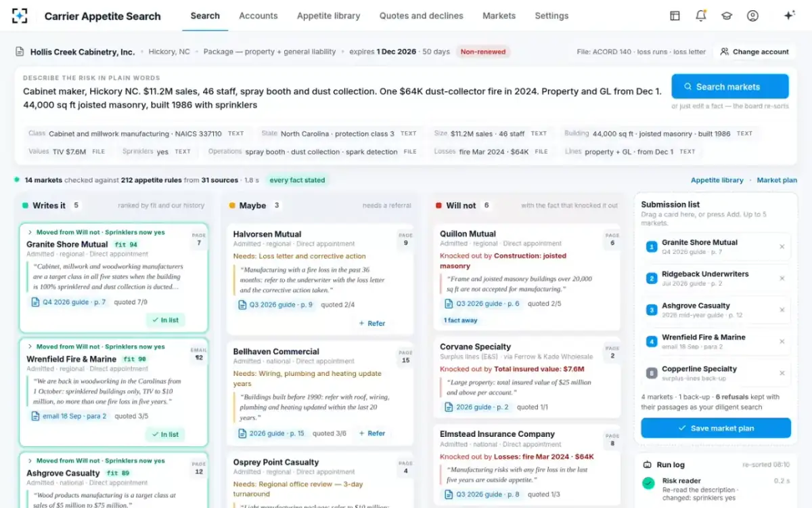The image size is (812, 508).
Task: Open the Quotes and declines tab
Action: click(421, 16)
